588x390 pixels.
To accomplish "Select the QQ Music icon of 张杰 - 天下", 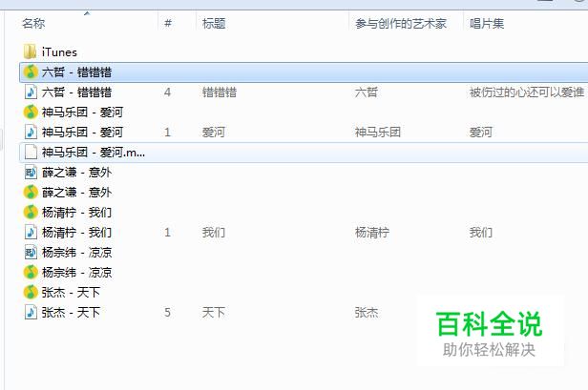I will 31,292.
